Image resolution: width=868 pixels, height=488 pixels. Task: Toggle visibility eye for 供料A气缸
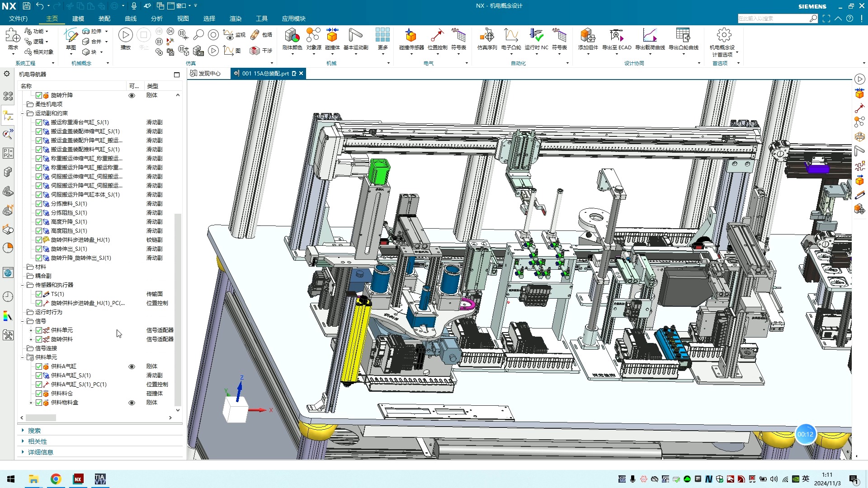tap(132, 366)
